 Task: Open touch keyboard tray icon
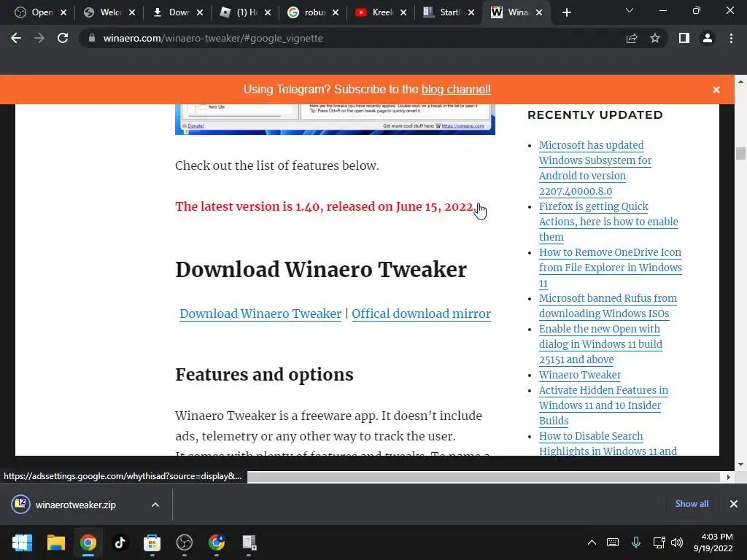pyautogui.click(x=613, y=542)
